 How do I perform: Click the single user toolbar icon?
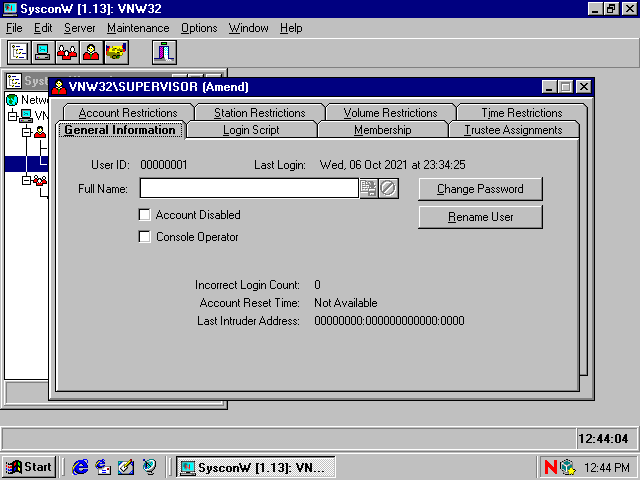point(91,52)
